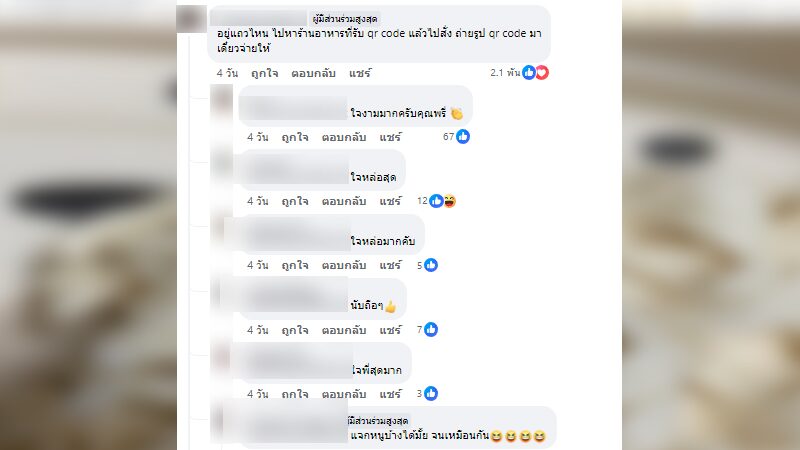Click the like icon beside the 67 count

tap(463, 137)
